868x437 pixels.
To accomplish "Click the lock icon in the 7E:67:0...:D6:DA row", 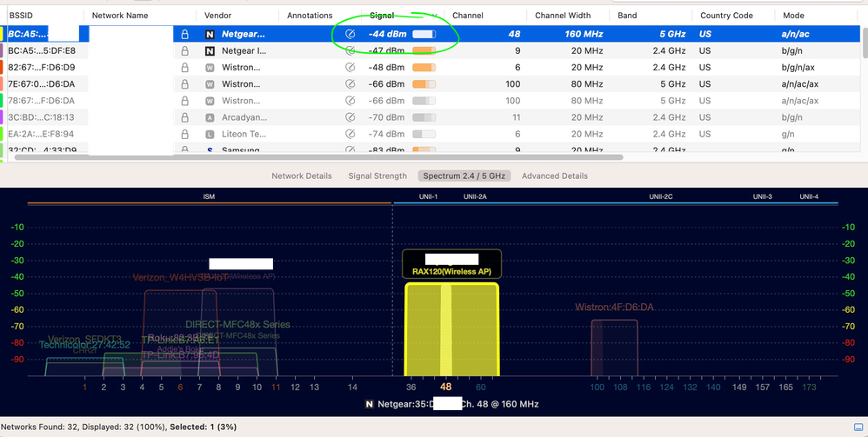I will 185,84.
